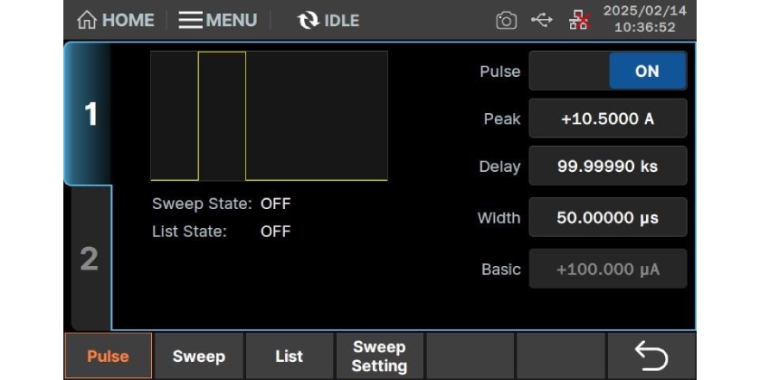The width and height of the screenshot is (760, 380).
Task: Open the Sweep softkey
Action: 199,356
